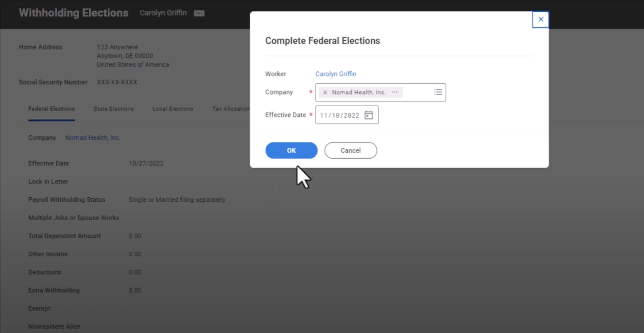
Task: Click the Multiple Jobs or Spouse Works label
Action: pyautogui.click(x=74, y=218)
